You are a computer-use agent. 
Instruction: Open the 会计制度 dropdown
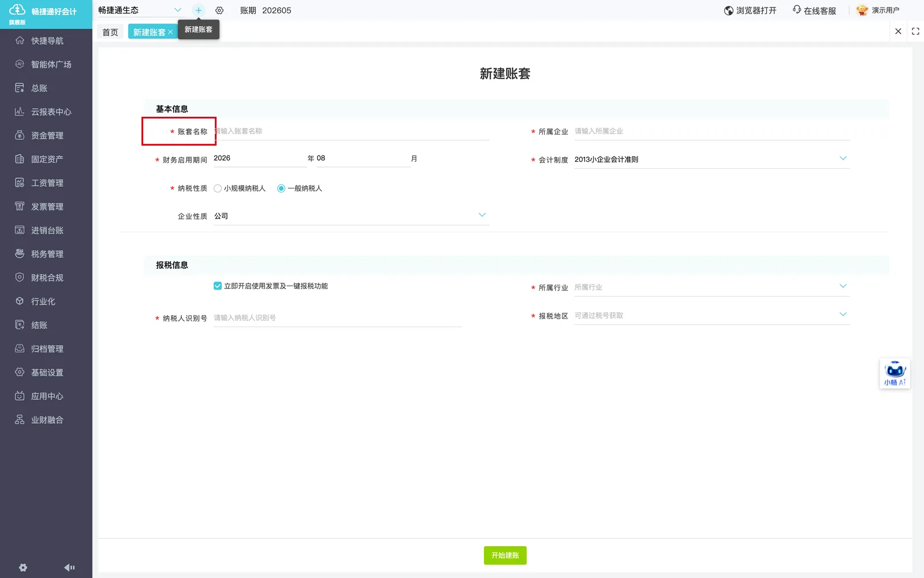pos(711,159)
